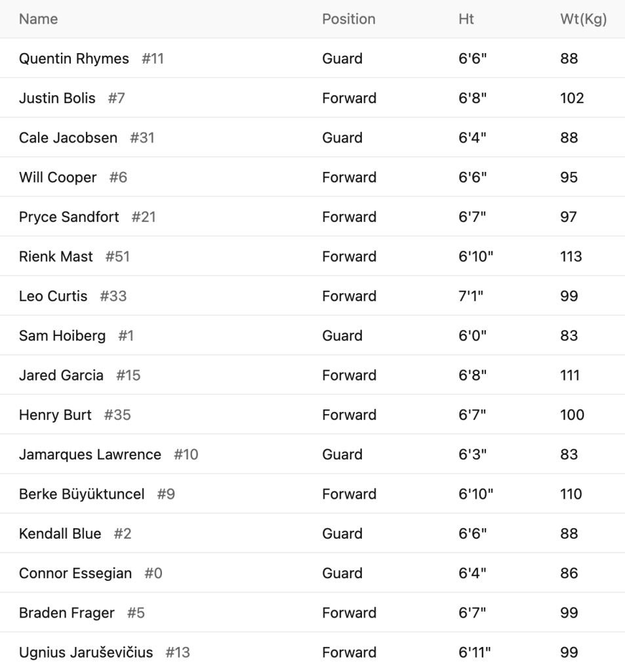
Task: Open Sam Hoiberg's profile
Action: [62, 335]
